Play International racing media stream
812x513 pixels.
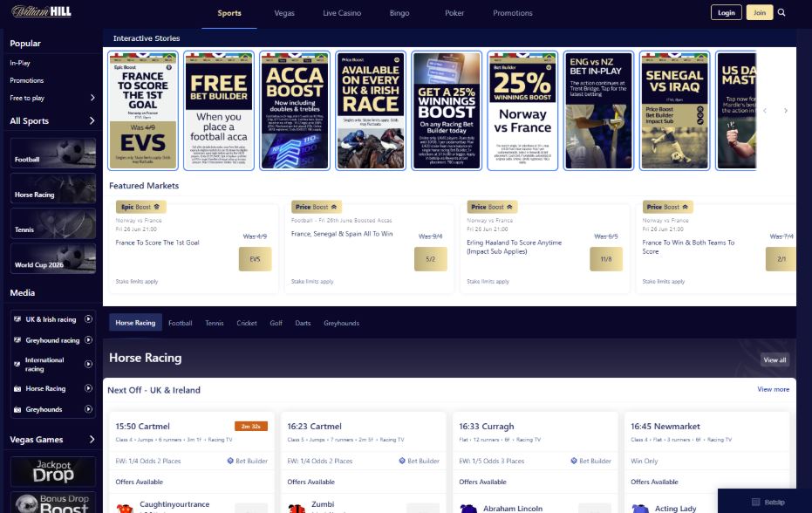tap(89, 365)
